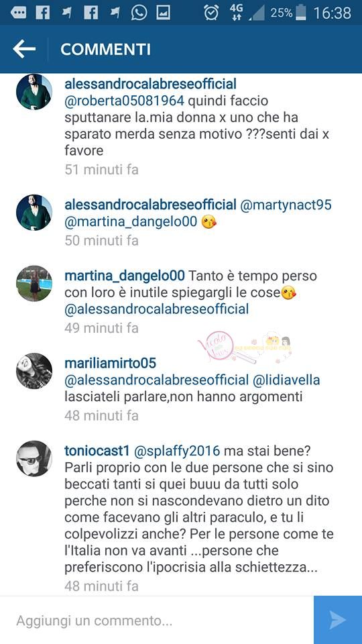Tap the back arrow next to COMMENTI
The width and height of the screenshot is (362, 644).
[24, 49]
